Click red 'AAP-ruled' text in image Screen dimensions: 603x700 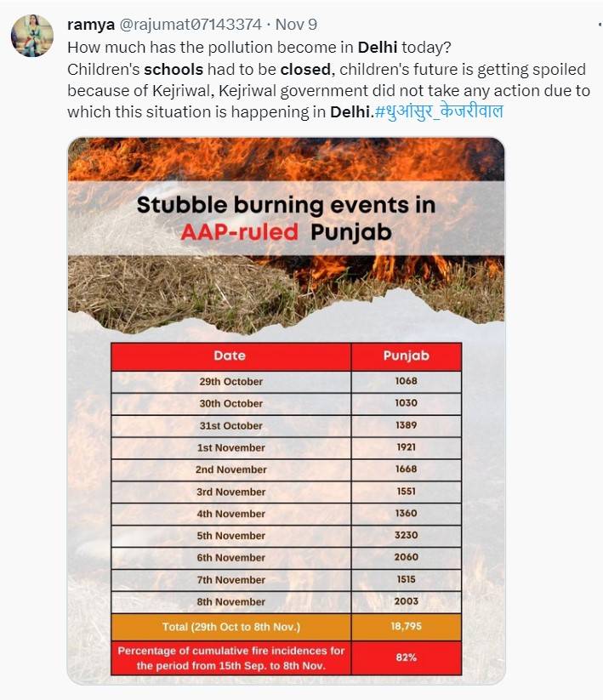click(x=239, y=231)
